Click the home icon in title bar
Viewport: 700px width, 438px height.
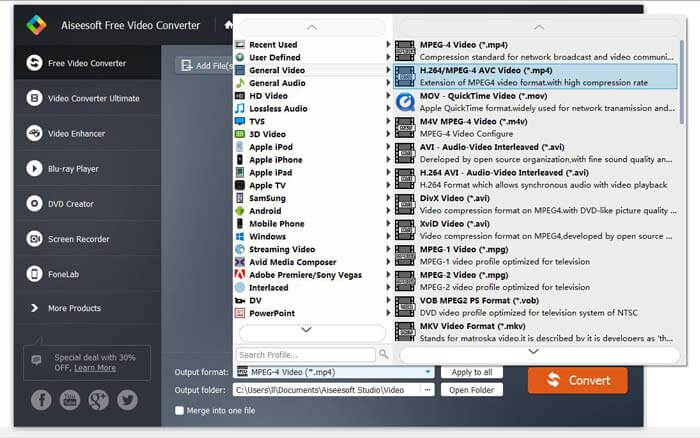tap(228, 25)
